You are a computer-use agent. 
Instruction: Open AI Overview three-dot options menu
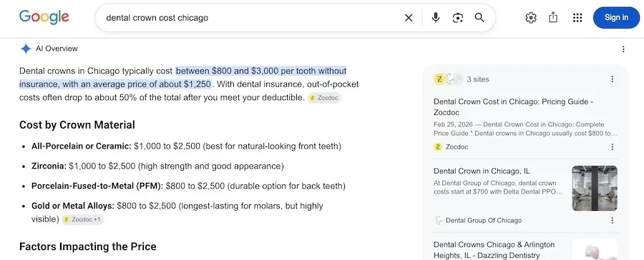click(623, 49)
